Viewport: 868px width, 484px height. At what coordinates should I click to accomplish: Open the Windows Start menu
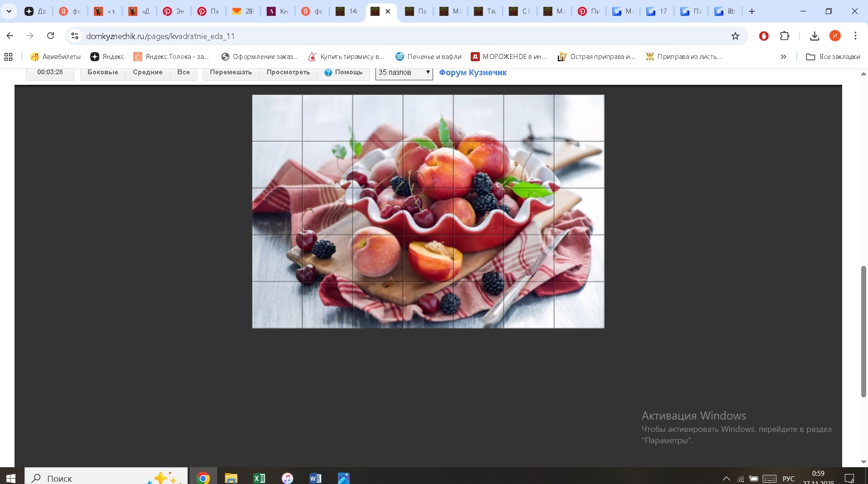[11, 478]
